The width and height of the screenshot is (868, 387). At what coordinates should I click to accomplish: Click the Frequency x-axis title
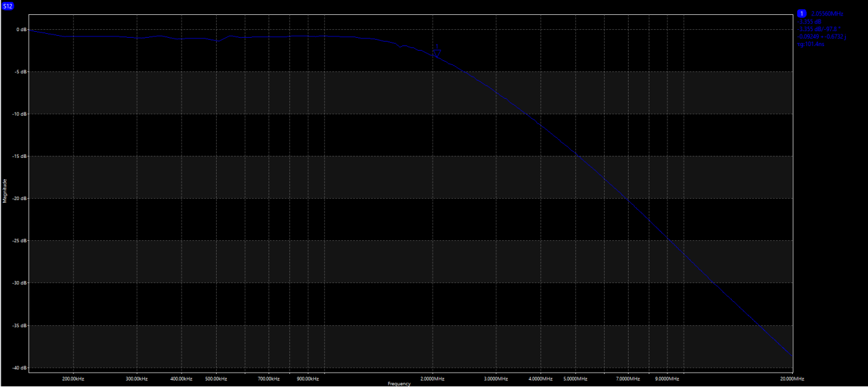click(399, 384)
